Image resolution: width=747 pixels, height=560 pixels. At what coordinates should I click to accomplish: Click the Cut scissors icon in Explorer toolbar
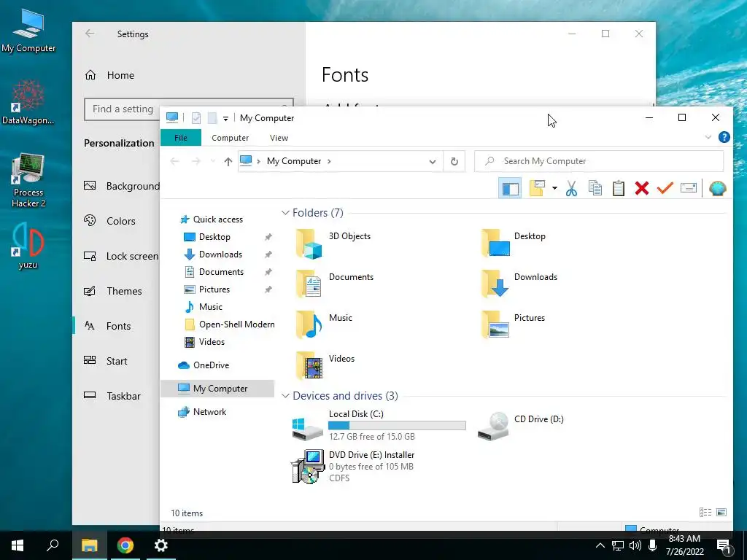[x=571, y=189]
